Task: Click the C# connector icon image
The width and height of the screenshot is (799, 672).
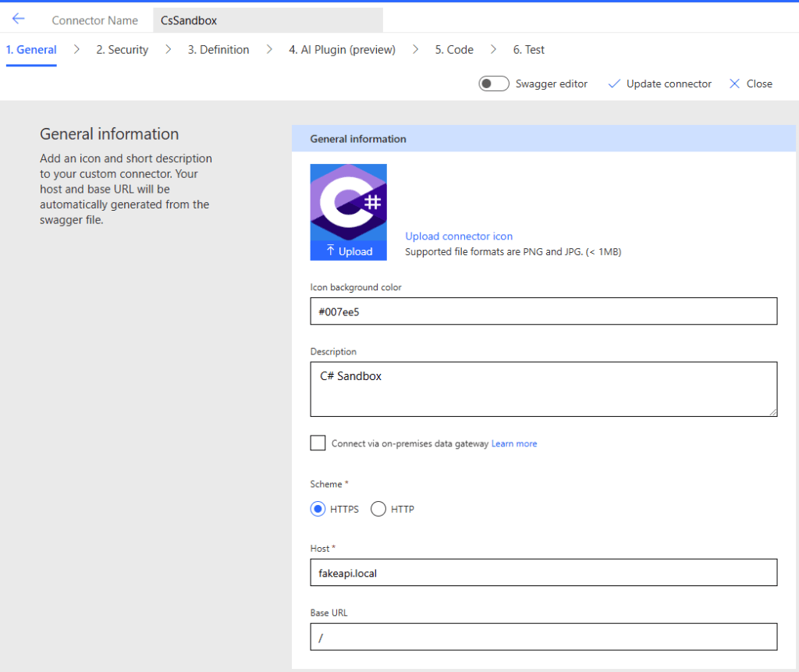Action: [348, 203]
